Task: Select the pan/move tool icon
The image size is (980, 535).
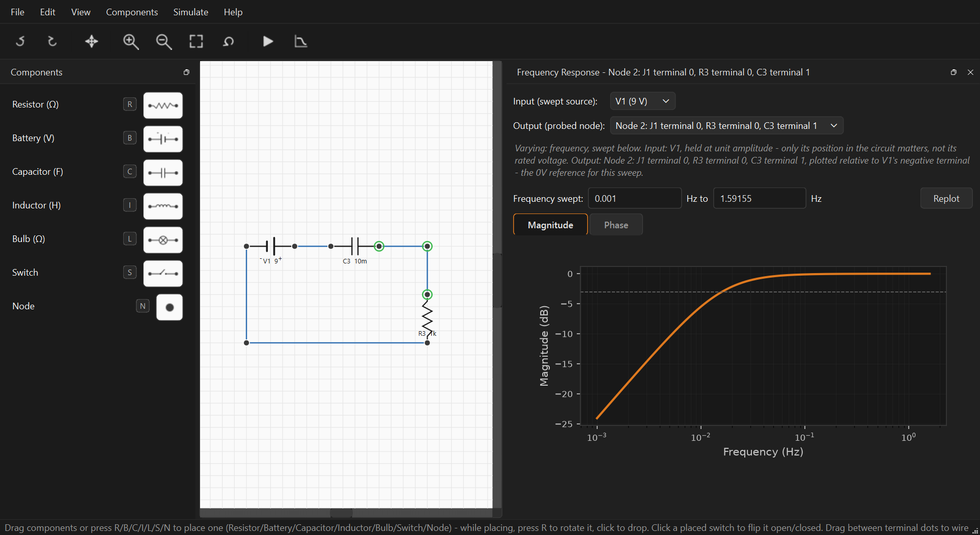Action: (92, 41)
